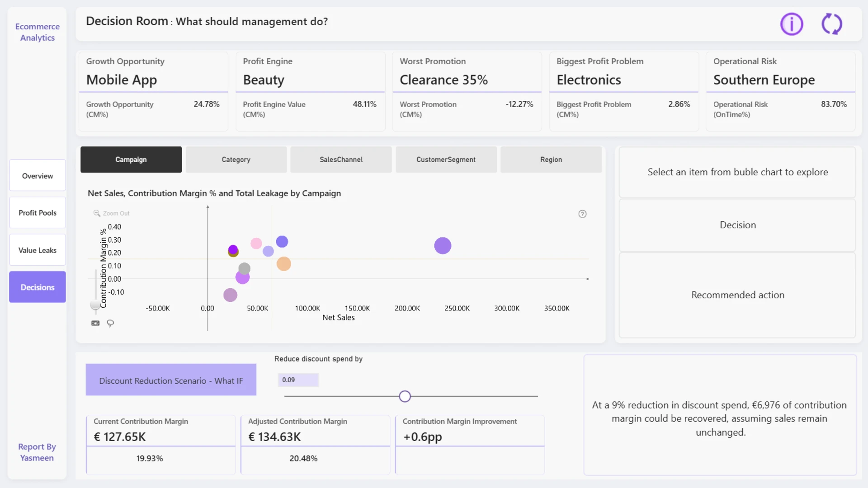The image size is (868, 488).
Task: Click the Recommended action panel
Action: [737, 295]
